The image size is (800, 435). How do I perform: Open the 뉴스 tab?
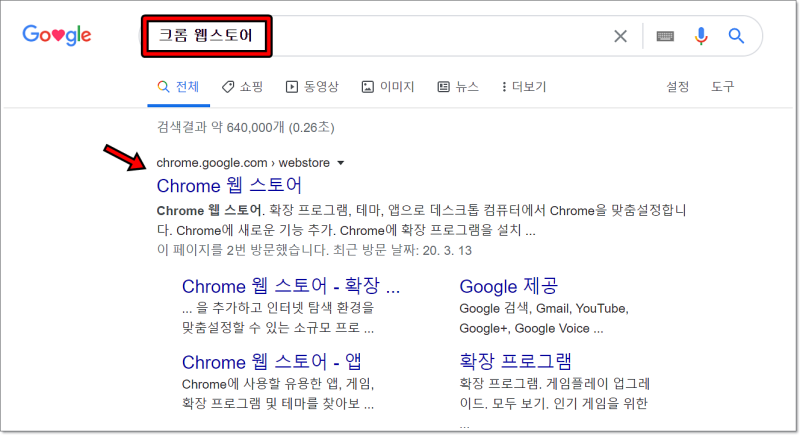click(458, 87)
